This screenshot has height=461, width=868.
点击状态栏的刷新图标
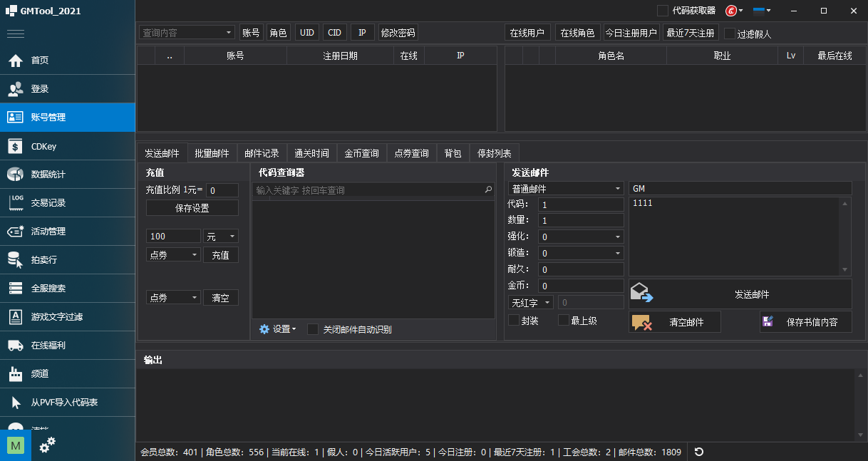698,452
